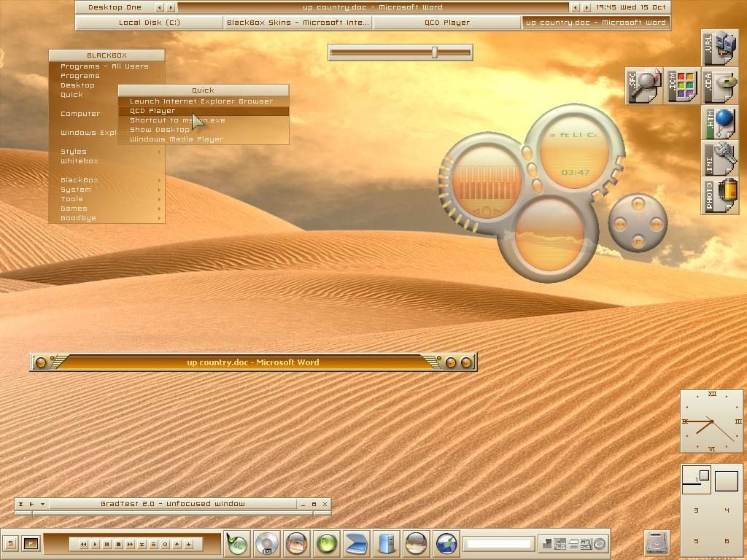
Task: Open the blue scanner dock icon
Action: click(356, 543)
